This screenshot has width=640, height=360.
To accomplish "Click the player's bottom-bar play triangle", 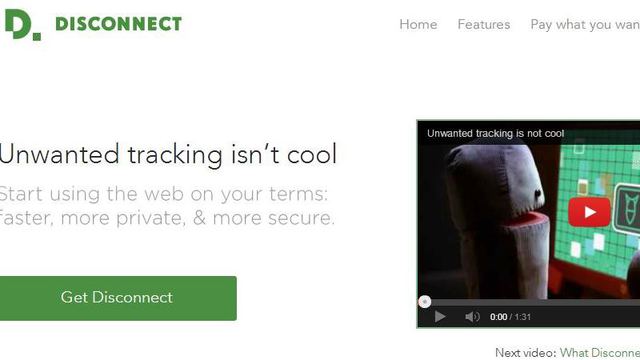I will point(440,317).
